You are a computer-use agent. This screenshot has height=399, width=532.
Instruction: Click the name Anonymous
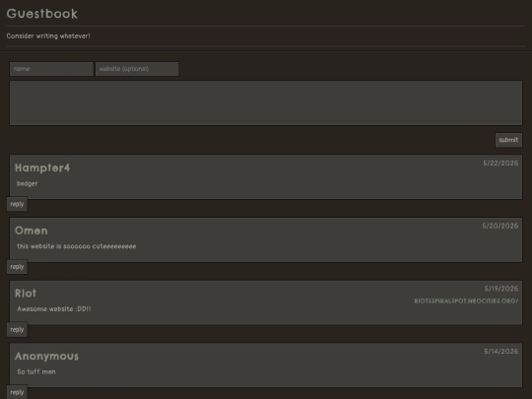pos(46,357)
